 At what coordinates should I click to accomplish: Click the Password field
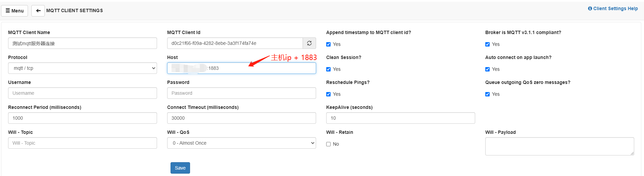(242, 93)
